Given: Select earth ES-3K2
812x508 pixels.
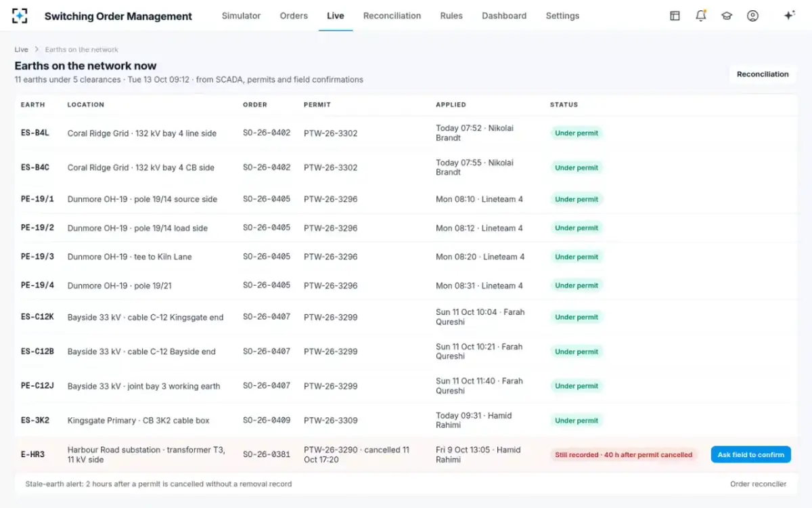Looking at the screenshot, I should point(35,421).
